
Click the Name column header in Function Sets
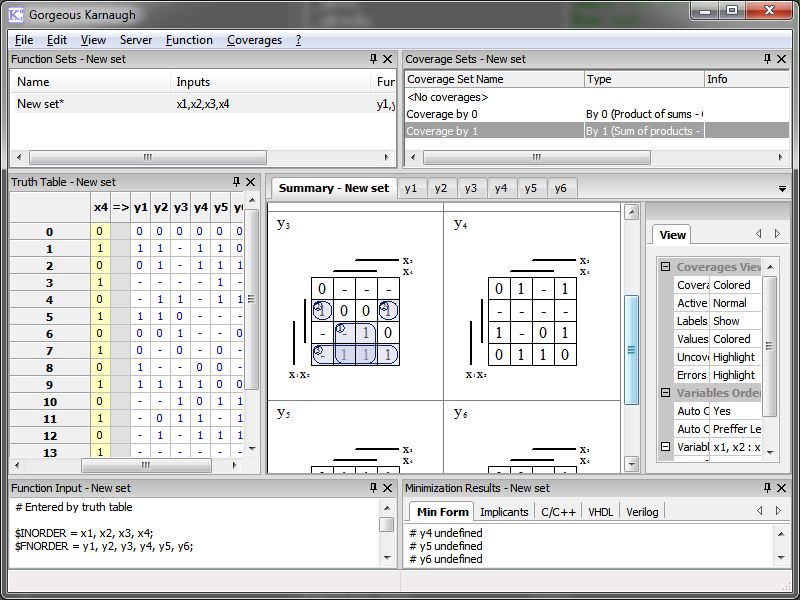(91, 82)
